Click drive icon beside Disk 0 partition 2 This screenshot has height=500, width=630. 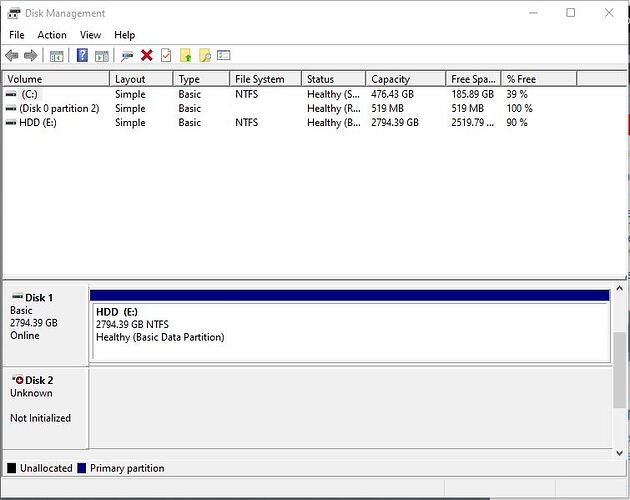pos(11,109)
